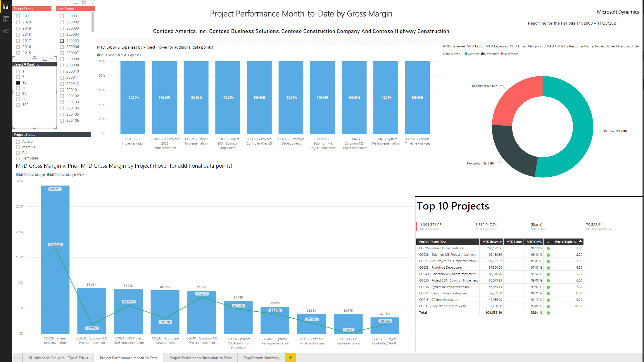
Task: Click Focus mode icon above Period slicer
Action: click(x=84, y=3)
